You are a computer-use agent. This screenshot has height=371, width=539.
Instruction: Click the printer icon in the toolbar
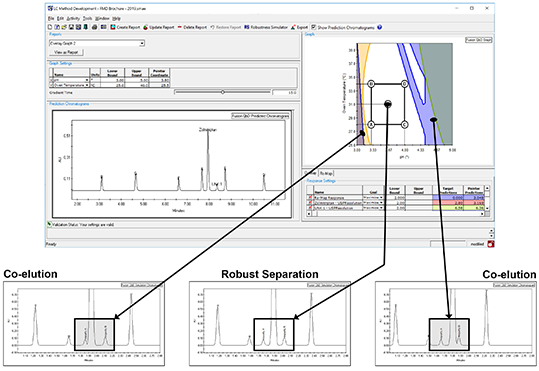pyautogui.click(x=94, y=27)
